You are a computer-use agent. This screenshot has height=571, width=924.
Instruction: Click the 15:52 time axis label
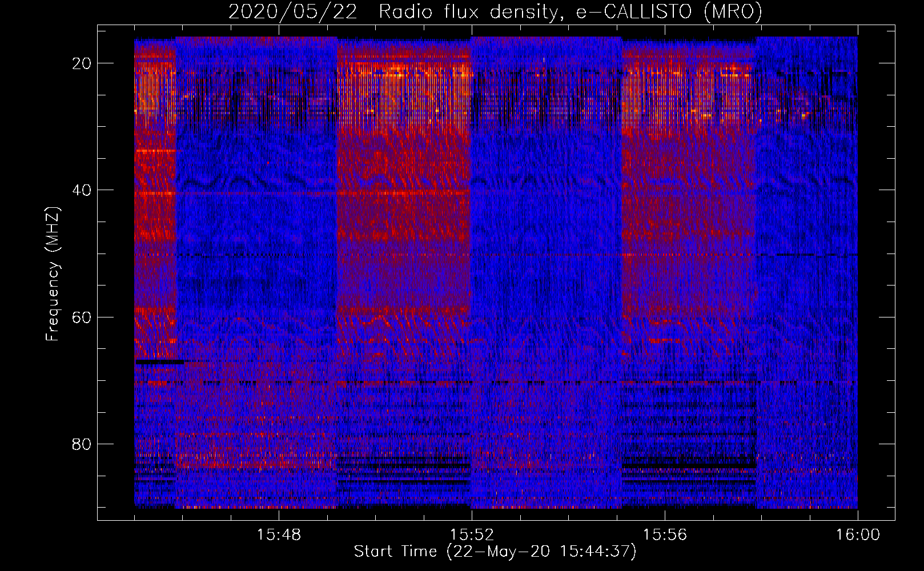[472, 535]
